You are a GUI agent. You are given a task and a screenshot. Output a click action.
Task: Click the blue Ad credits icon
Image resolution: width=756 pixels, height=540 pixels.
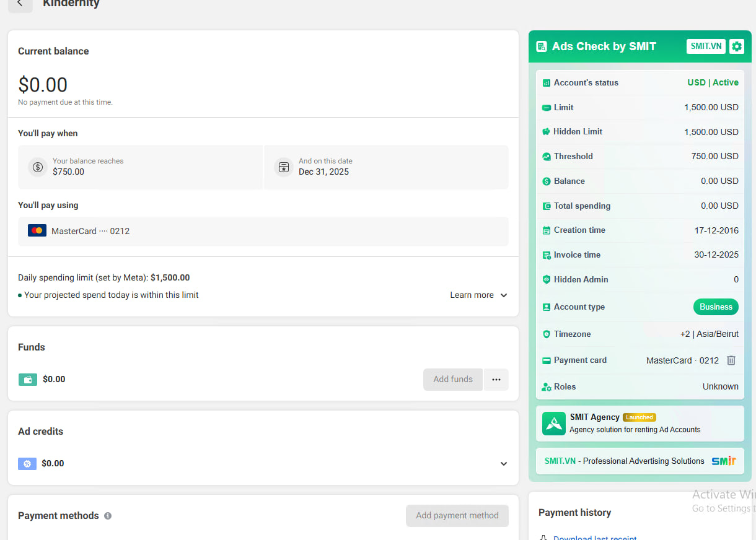point(27,464)
